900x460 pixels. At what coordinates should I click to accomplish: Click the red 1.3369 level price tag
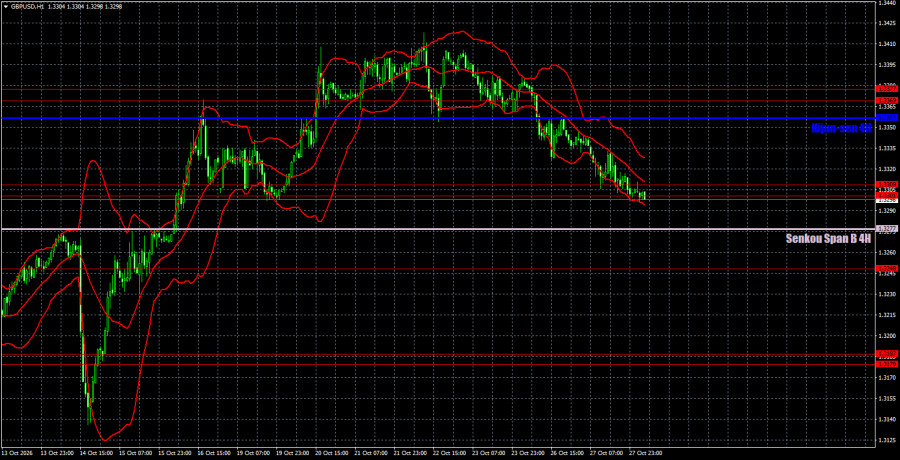point(887,100)
